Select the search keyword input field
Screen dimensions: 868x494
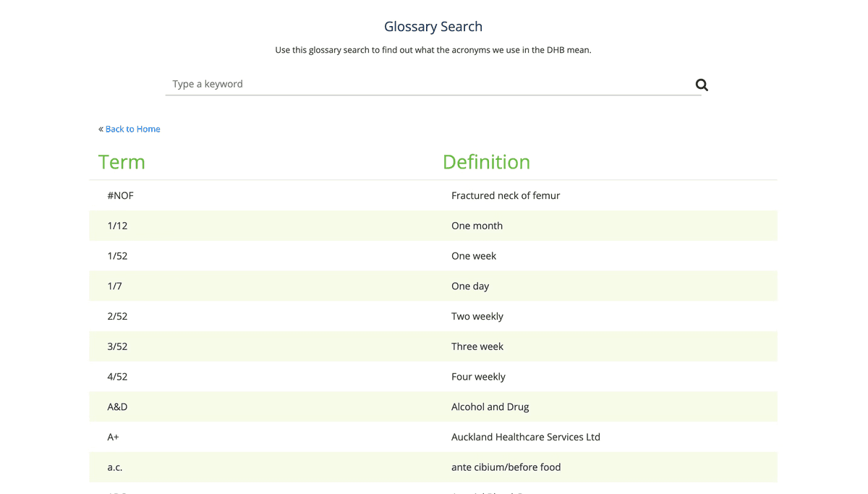click(362, 83)
